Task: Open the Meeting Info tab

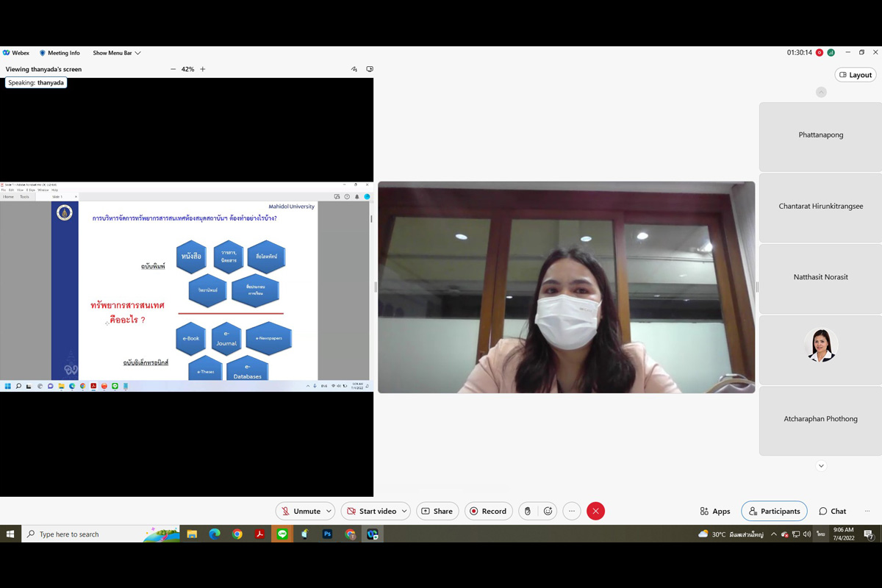Action: 59,53
